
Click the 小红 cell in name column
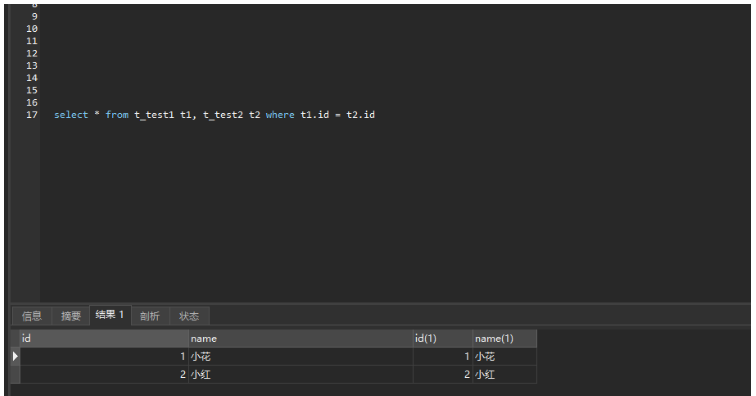click(x=301, y=374)
